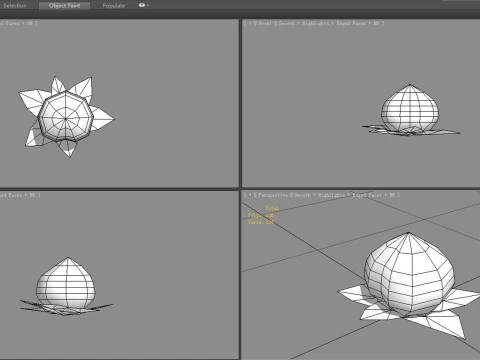
Task: Click the Verts count statistic text
Action: [261, 222]
